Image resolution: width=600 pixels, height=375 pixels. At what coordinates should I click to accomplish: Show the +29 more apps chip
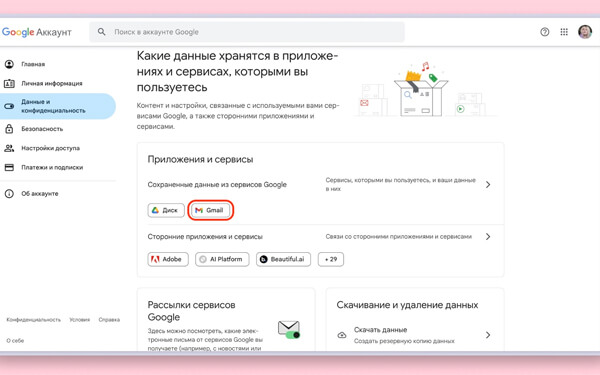click(331, 259)
